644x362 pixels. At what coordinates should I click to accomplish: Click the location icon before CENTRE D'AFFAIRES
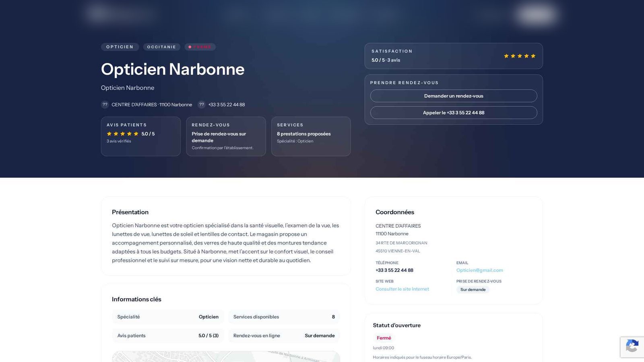pyautogui.click(x=105, y=105)
